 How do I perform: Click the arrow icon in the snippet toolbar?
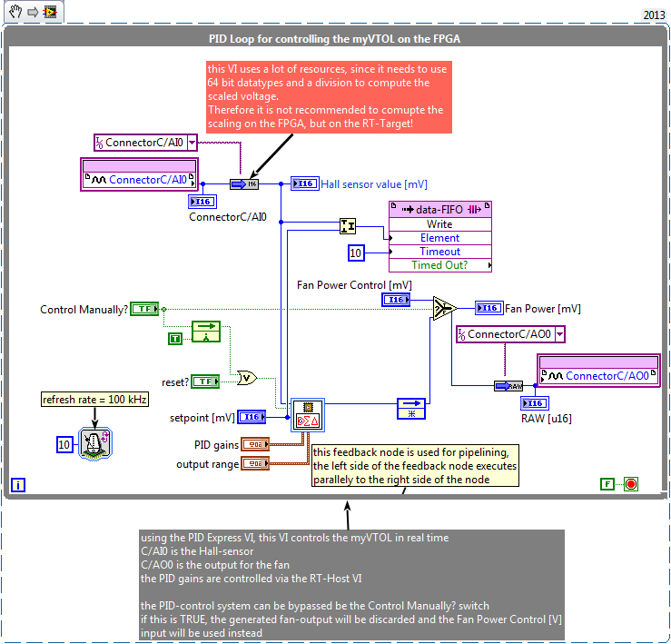(x=33, y=12)
